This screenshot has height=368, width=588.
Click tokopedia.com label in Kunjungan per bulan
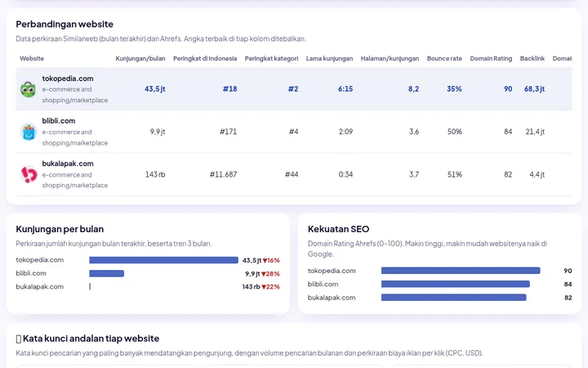click(40, 260)
